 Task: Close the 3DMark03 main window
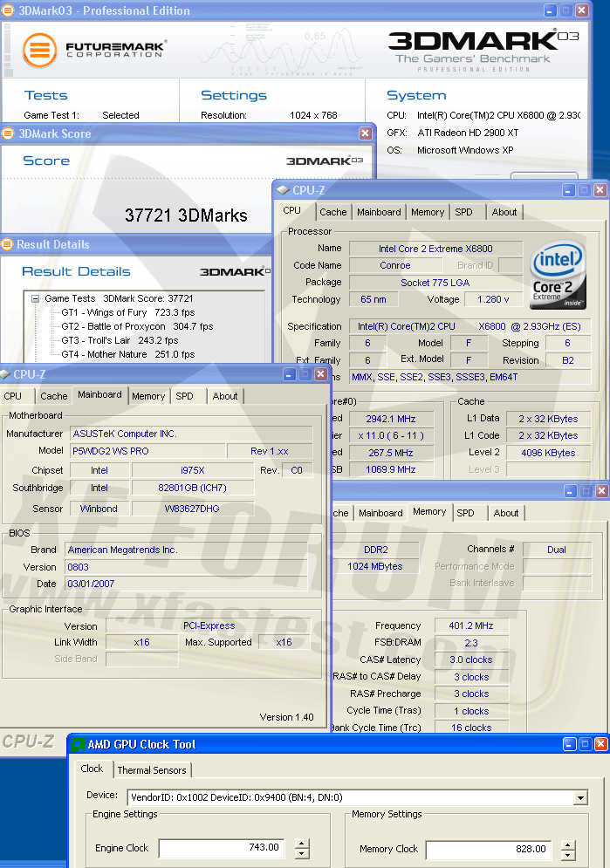582,10
